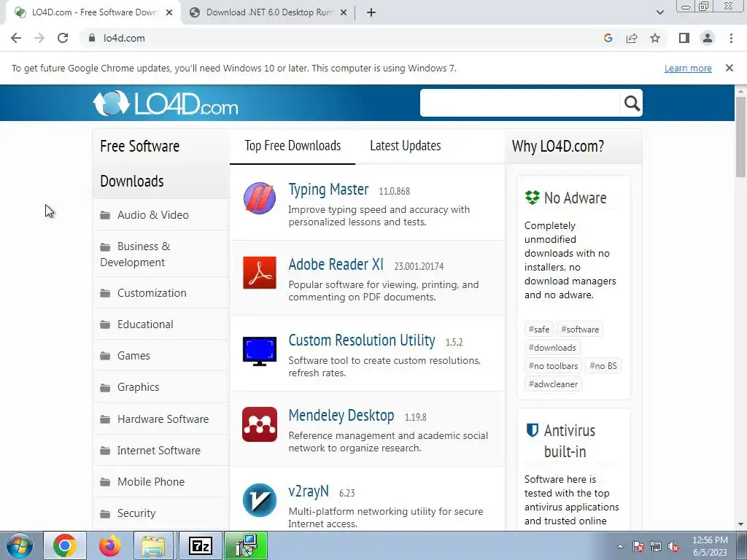Click the #downloads tag
This screenshot has width=747, height=560.
coord(552,348)
